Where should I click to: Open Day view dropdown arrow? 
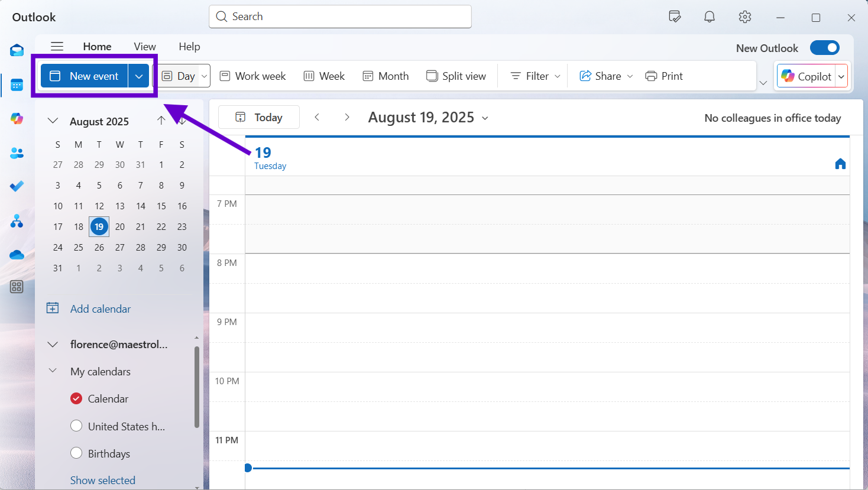205,76
